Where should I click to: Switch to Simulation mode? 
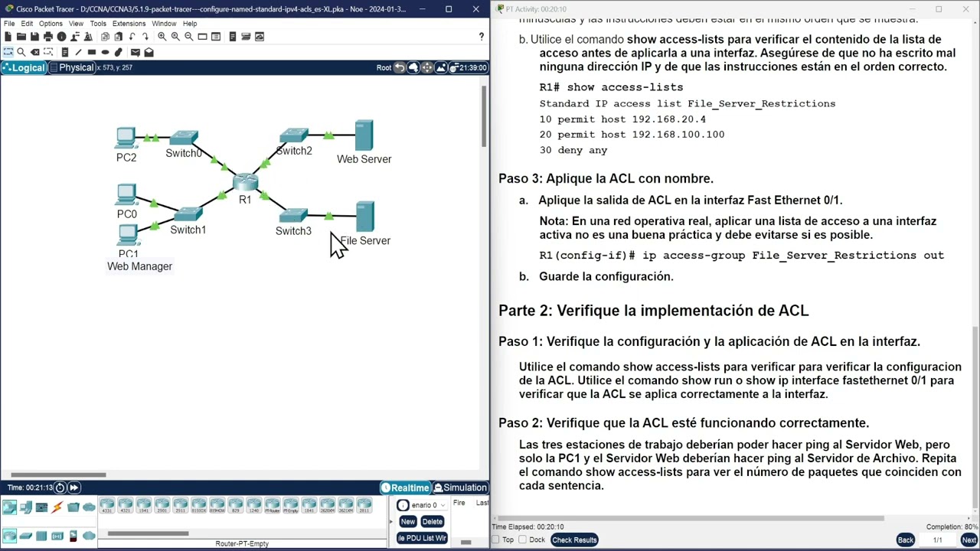click(460, 487)
